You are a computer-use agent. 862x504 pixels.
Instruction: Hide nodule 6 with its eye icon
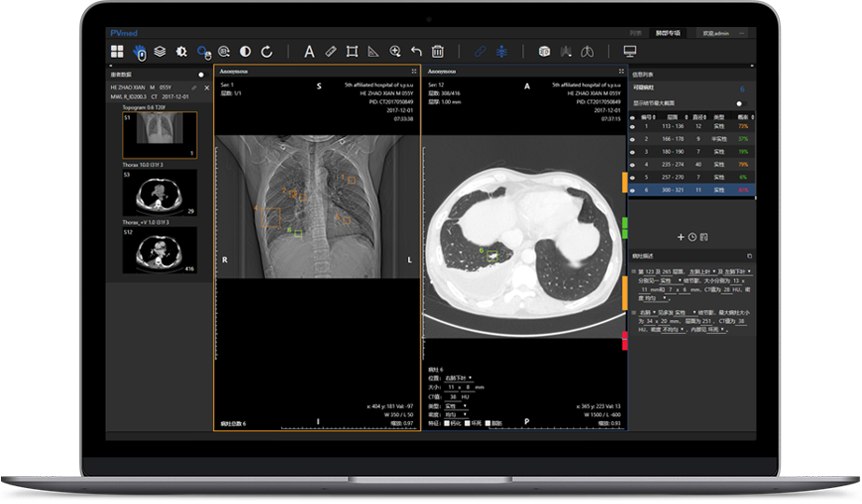coord(632,190)
